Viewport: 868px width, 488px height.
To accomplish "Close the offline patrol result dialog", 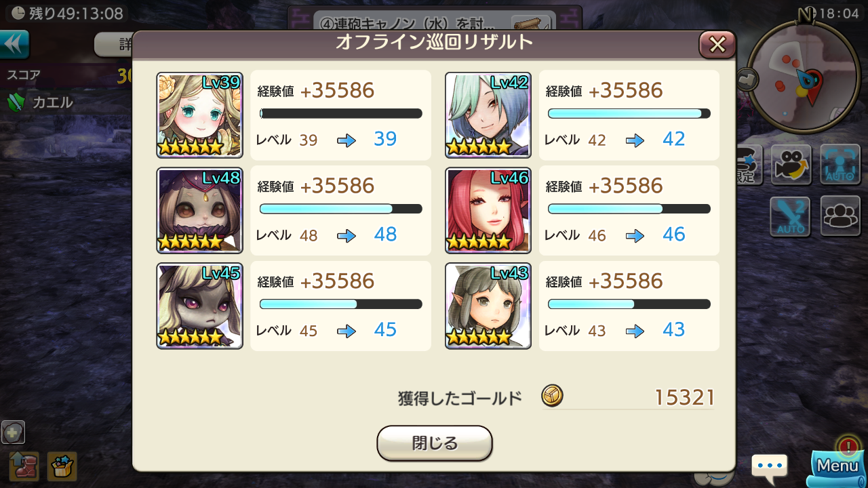I will (717, 45).
